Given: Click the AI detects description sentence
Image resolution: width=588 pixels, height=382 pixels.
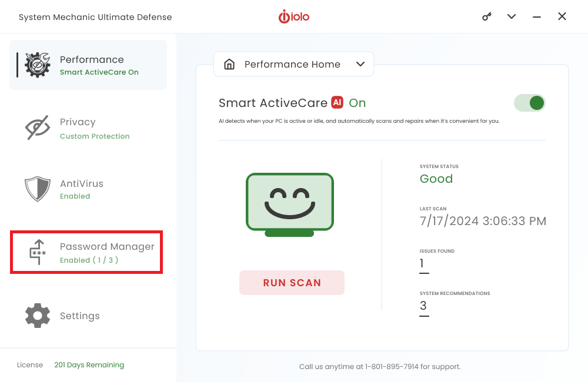Looking at the screenshot, I should point(359,121).
